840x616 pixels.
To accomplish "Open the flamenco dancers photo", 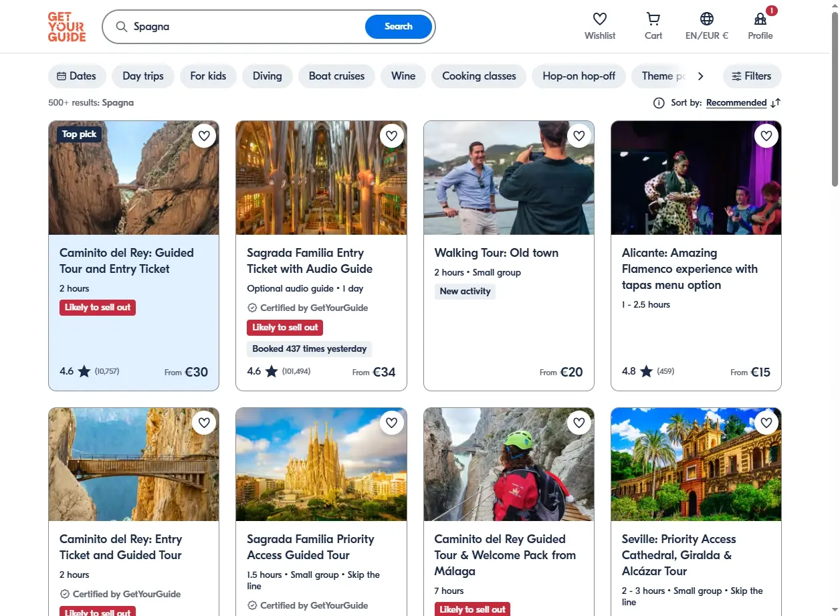I will [696, 178].
